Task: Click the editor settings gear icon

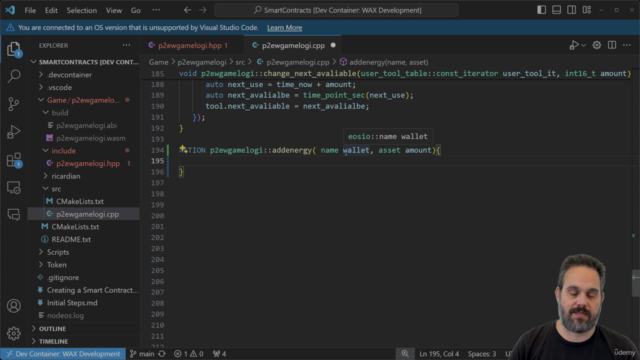Action: (x=597, y=45)
